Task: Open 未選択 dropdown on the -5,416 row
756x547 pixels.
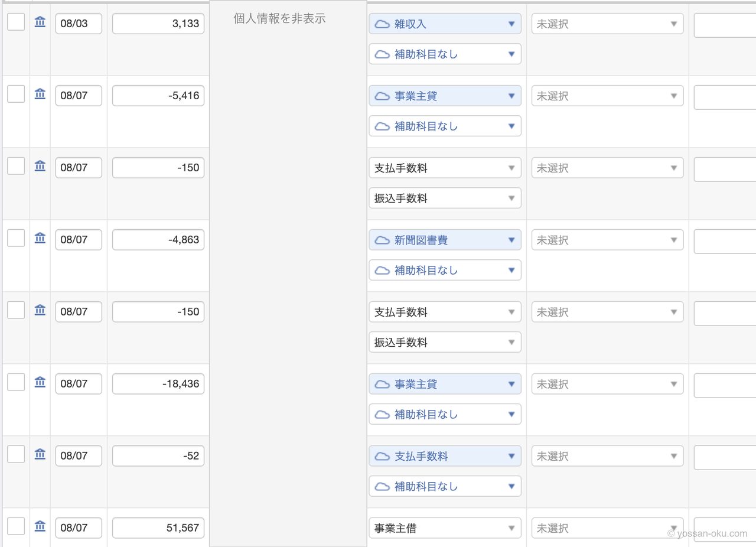Action: [607, 96]
